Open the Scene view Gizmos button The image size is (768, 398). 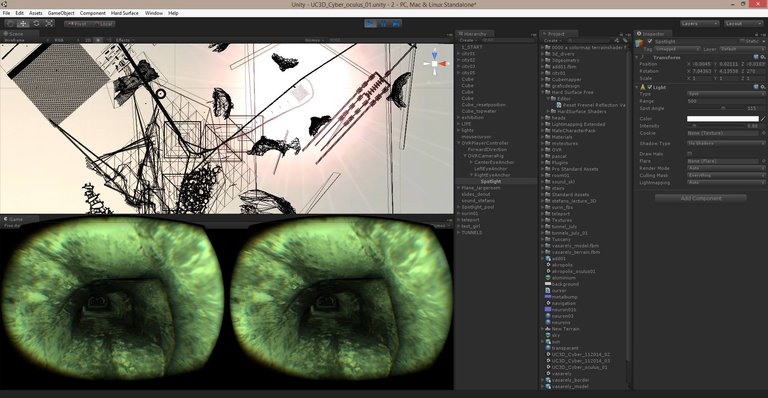coord(313,40)
